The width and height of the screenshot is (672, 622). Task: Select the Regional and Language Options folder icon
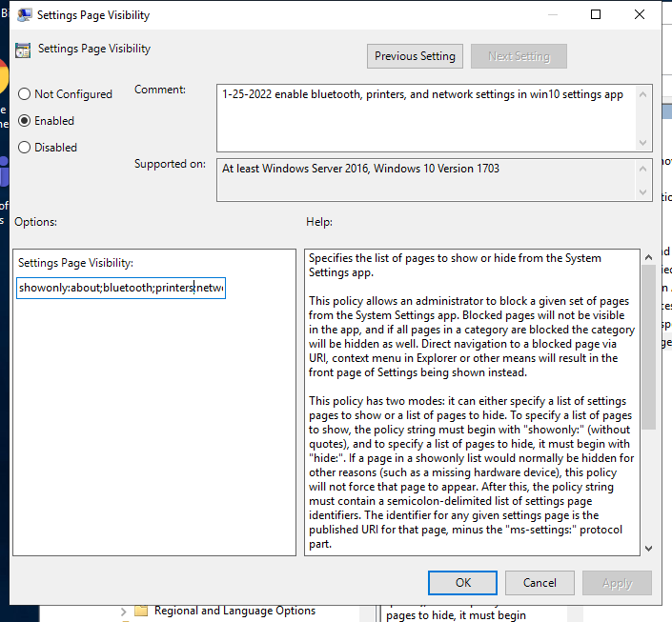(x=141, y=611)
